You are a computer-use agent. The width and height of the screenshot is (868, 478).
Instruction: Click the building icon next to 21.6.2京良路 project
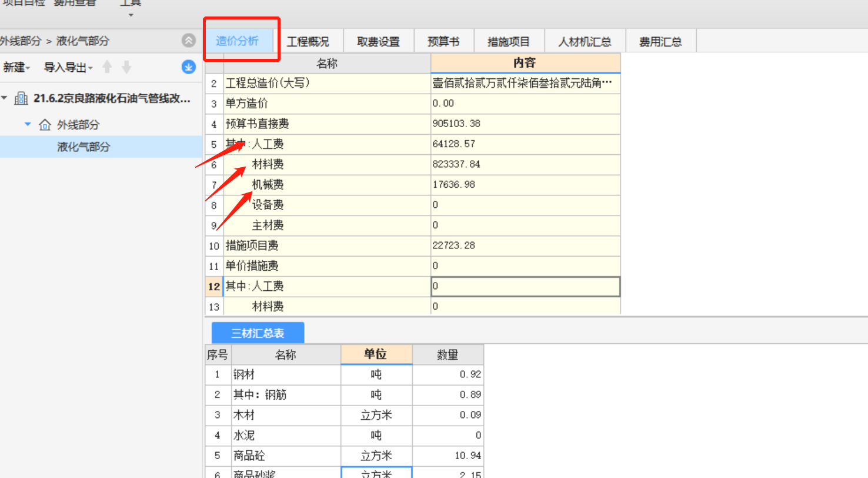coord(21,98)
